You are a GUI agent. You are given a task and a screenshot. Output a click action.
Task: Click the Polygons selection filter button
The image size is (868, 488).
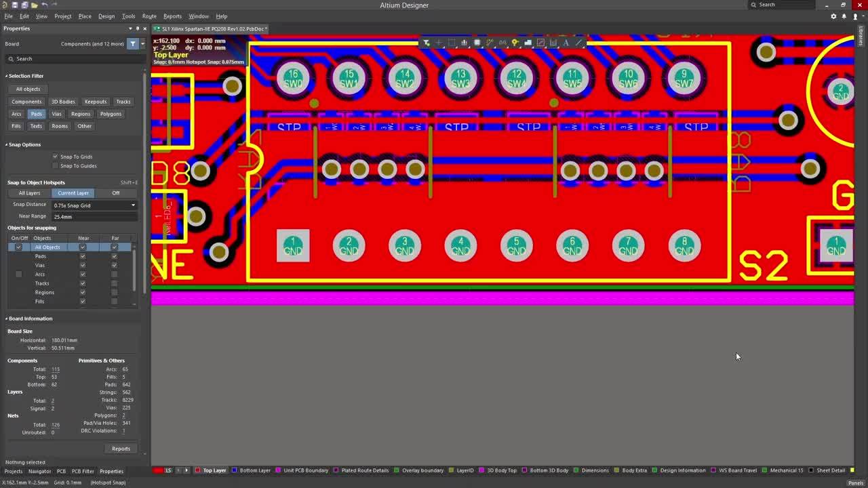(111, 114)
